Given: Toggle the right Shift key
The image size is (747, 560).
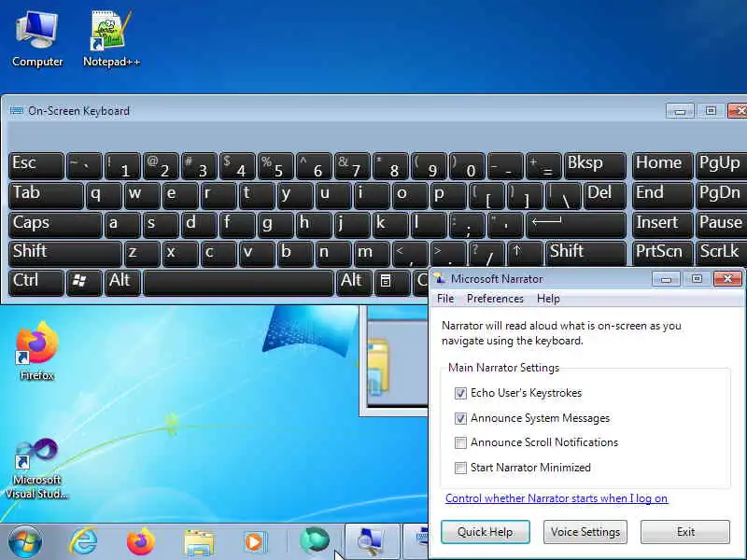Looking at the screenshot, I should [585, 253].
